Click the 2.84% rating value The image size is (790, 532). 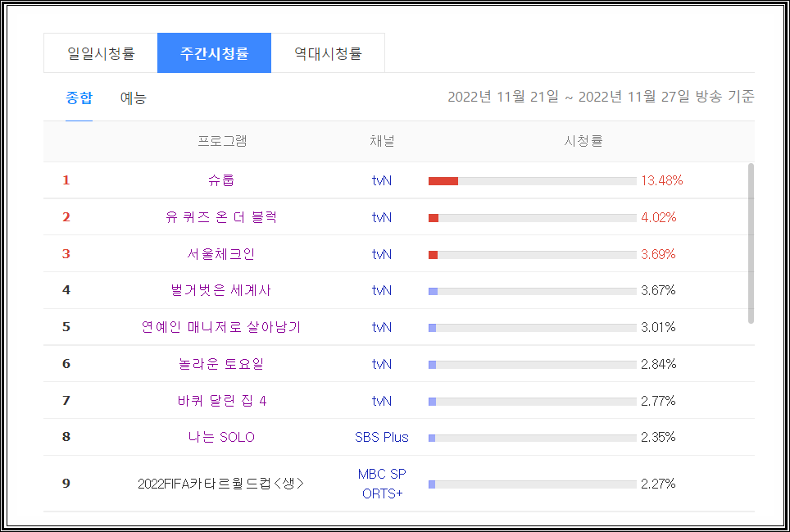tap(659, 364)
